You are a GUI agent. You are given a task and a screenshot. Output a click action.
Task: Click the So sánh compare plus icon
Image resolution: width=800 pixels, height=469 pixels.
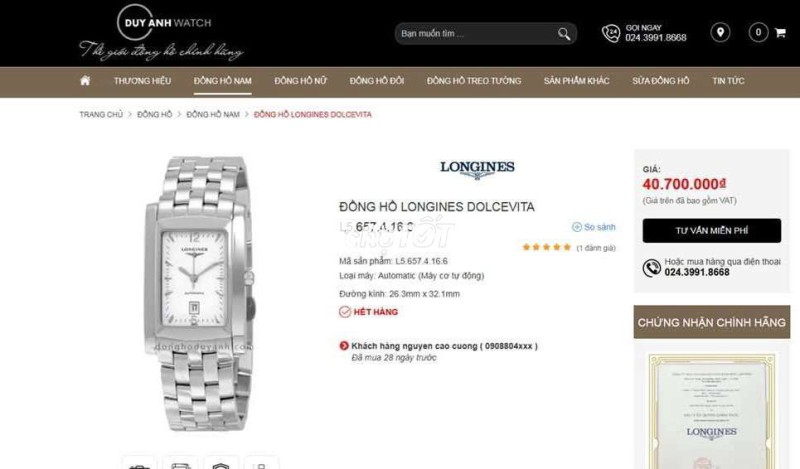[x=577, y=227]
